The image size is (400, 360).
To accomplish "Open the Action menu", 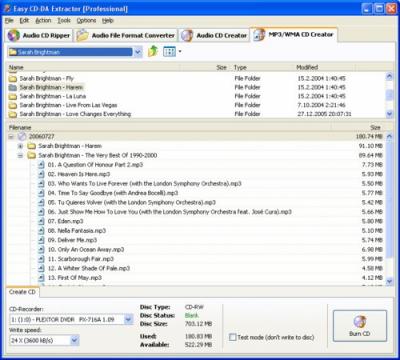I will tap(43, 21).
